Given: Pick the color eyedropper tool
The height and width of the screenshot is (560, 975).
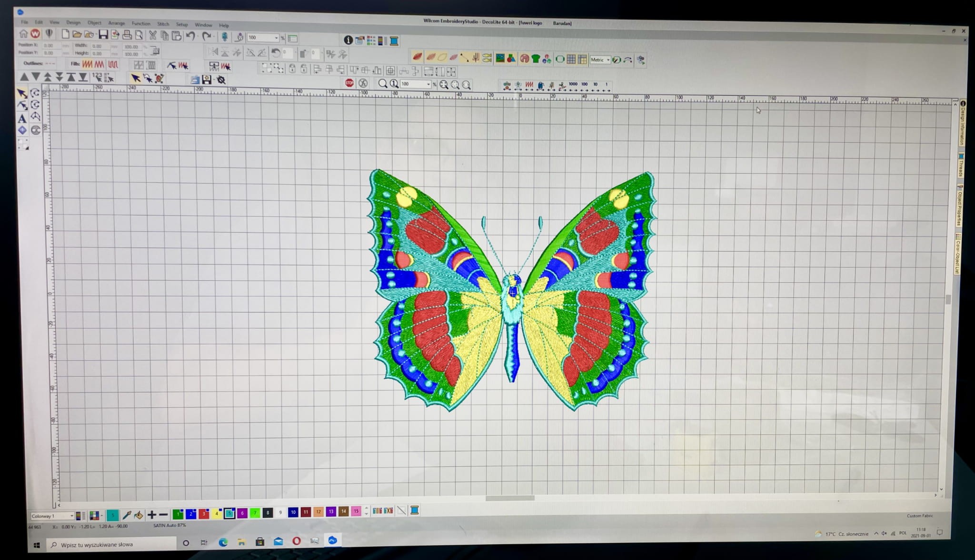Looking at the screenshot, I should coord(127,515).
